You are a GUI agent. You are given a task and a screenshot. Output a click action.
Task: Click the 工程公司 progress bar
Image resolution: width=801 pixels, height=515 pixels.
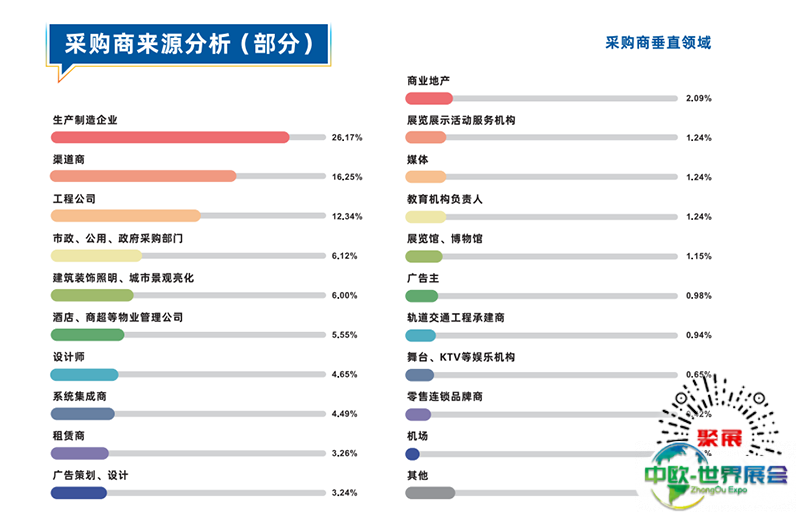coord(125,216)
